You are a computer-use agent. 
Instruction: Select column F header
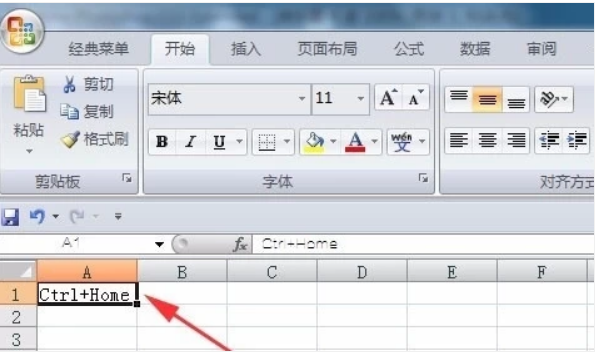pyautogui.click(x=542, y=272)
